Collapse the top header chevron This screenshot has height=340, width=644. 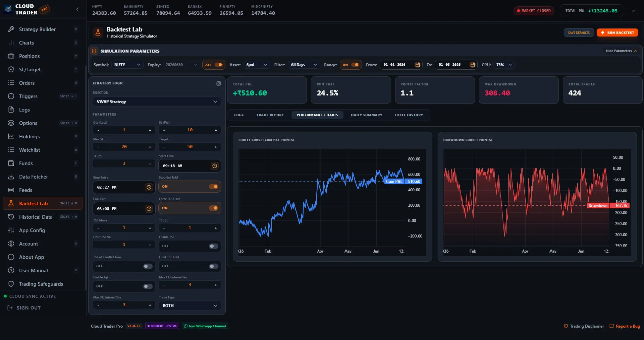[634, 11]
